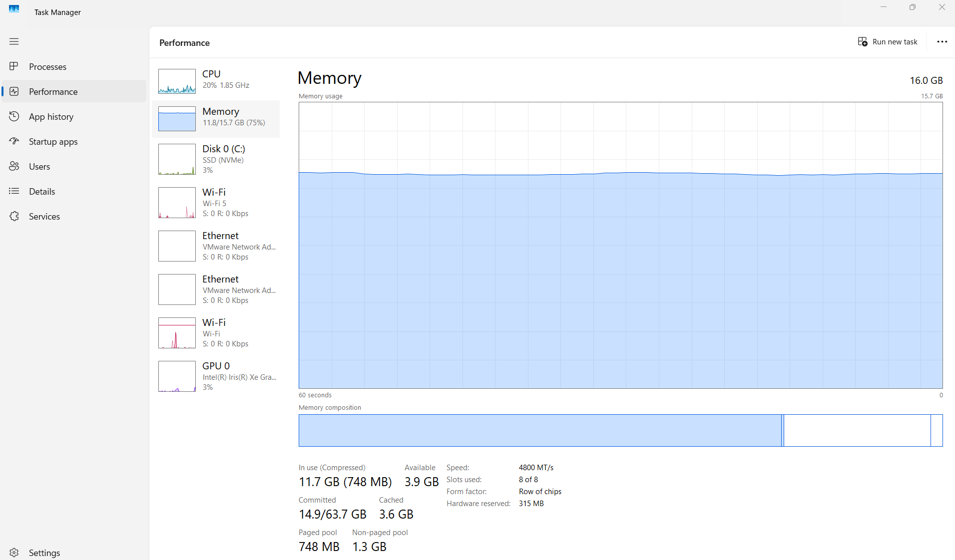Click the Cached value 3.6 GB
The height and width of the screenshot is (560, 955).
[x=396, y=514]
